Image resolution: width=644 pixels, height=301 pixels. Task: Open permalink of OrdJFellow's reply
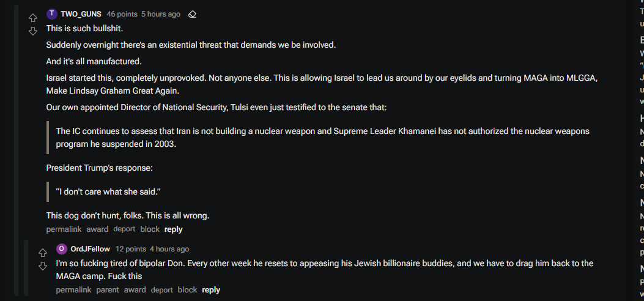pos(73,290)
